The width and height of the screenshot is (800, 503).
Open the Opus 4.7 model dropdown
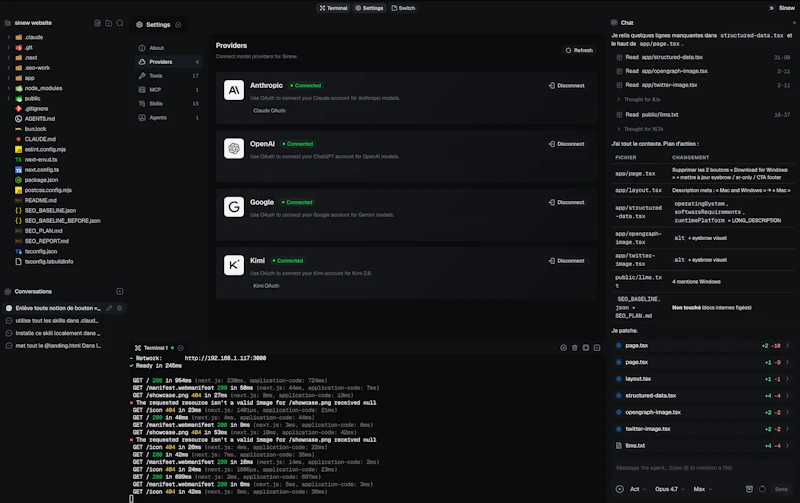[670, 489]
